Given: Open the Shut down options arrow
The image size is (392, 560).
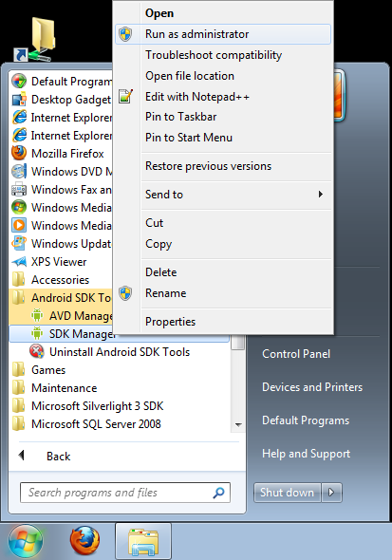Looking at the screenshot, I should click(331, 493).
